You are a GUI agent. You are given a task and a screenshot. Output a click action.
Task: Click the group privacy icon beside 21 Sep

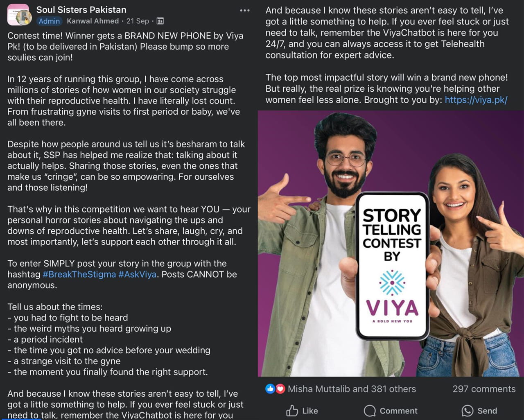160,21
